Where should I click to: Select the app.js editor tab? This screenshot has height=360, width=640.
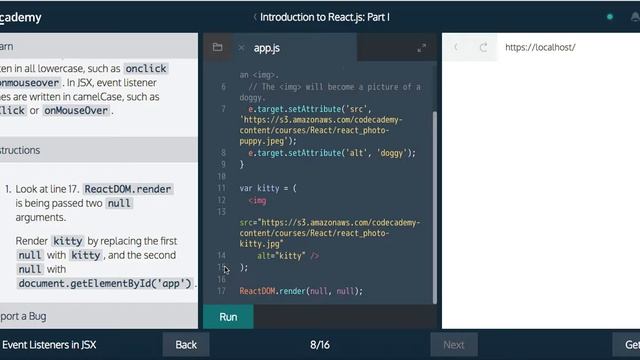[x=267, y=48]
